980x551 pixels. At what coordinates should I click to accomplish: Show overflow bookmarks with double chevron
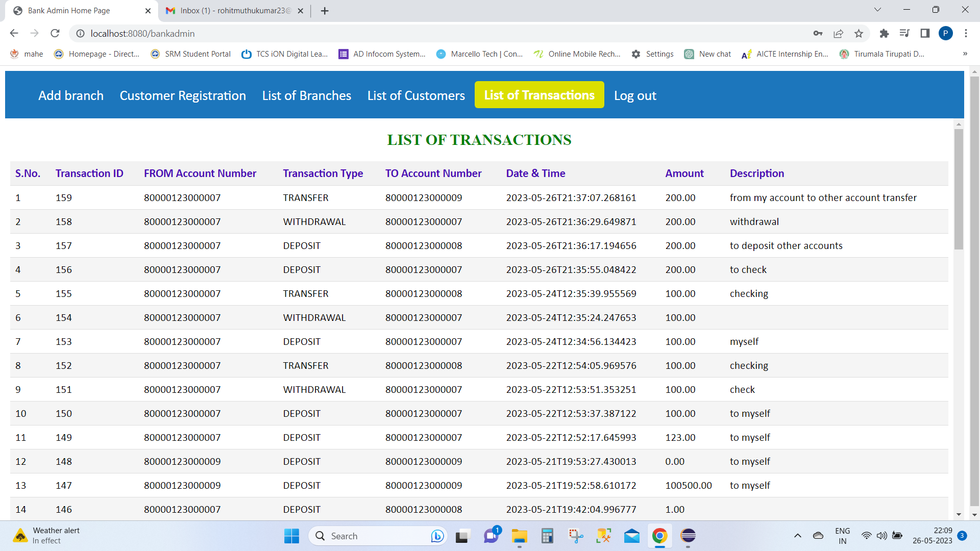pyautogui.click(x=965, y=54)
